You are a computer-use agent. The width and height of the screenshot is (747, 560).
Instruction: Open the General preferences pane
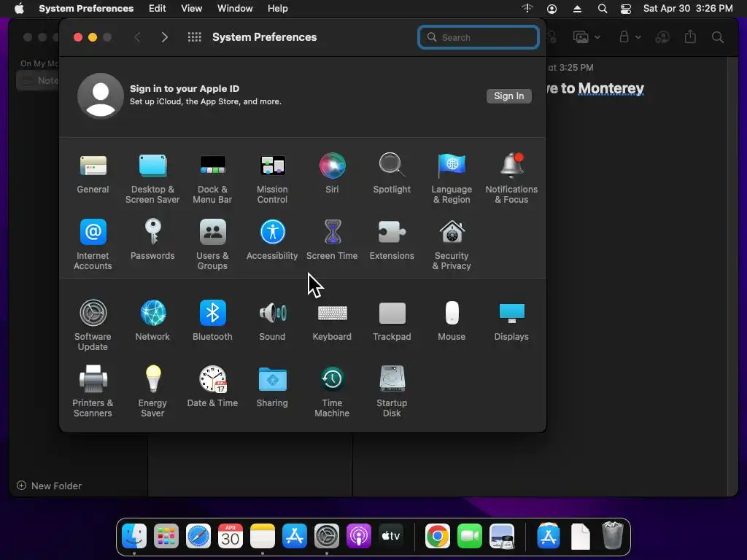pyautogui.click(x=93, y=174)
